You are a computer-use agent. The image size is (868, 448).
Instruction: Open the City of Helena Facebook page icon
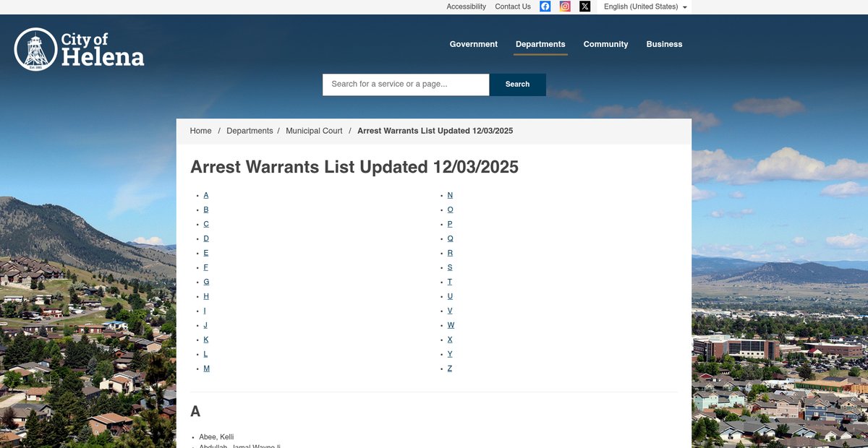[545, 7]
